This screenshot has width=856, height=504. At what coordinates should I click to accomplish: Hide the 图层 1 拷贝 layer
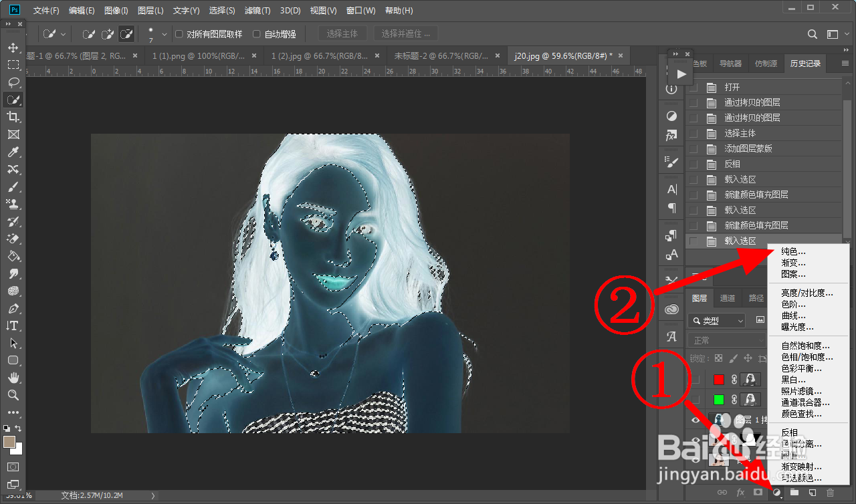[x=695, y=420]
